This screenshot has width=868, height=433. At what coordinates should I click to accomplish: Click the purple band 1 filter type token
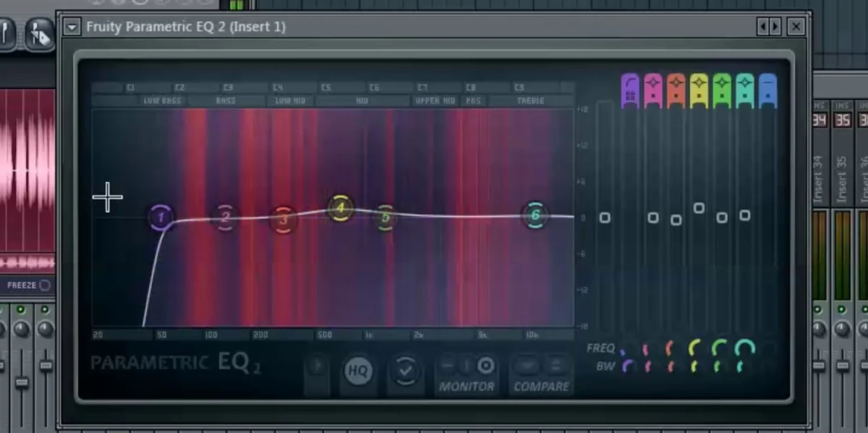click(x=630, y=92)
